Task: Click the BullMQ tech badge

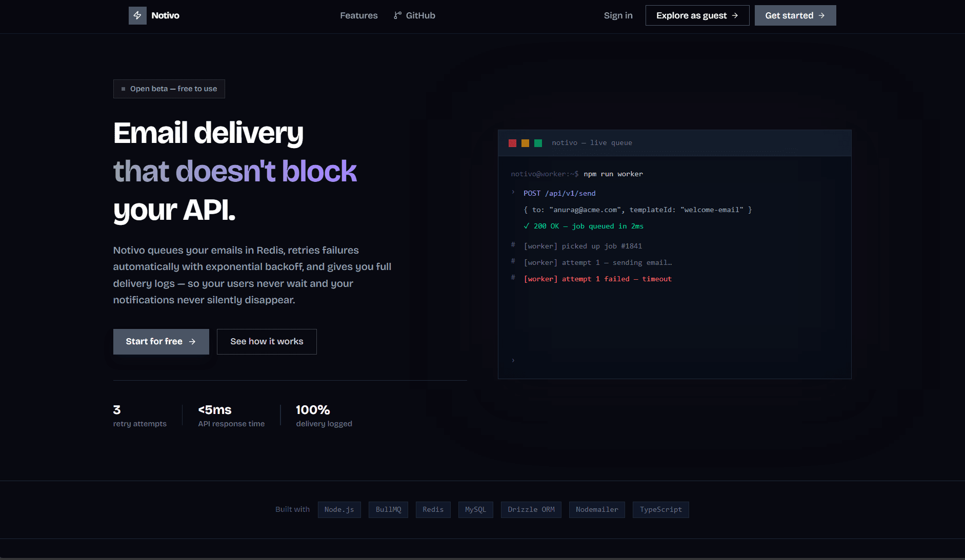Action: click(389, 510)
